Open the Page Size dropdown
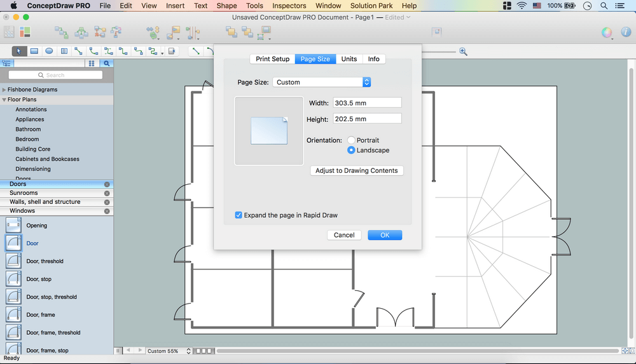 322,83
